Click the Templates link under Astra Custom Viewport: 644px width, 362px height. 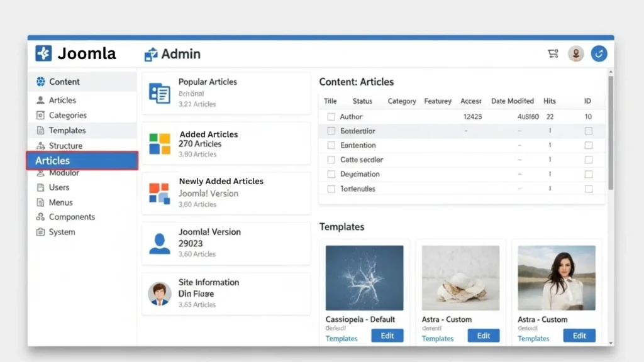[438, 338]
